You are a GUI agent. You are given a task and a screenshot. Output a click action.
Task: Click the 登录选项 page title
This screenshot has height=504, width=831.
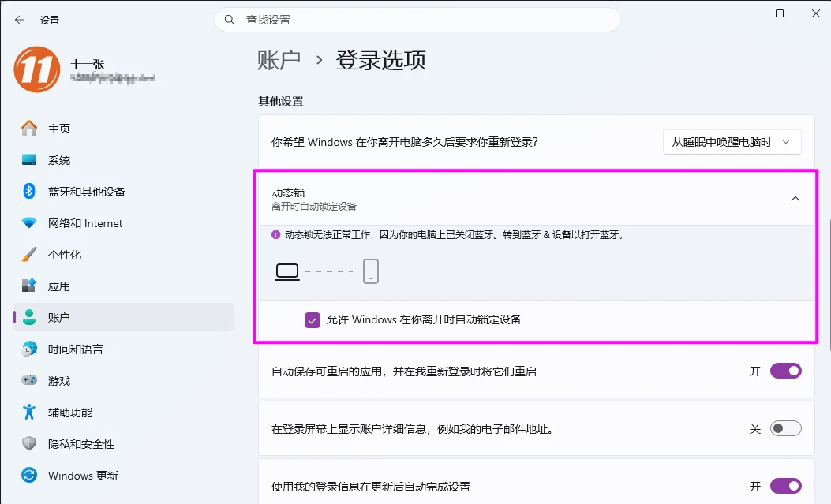point(380,60)
